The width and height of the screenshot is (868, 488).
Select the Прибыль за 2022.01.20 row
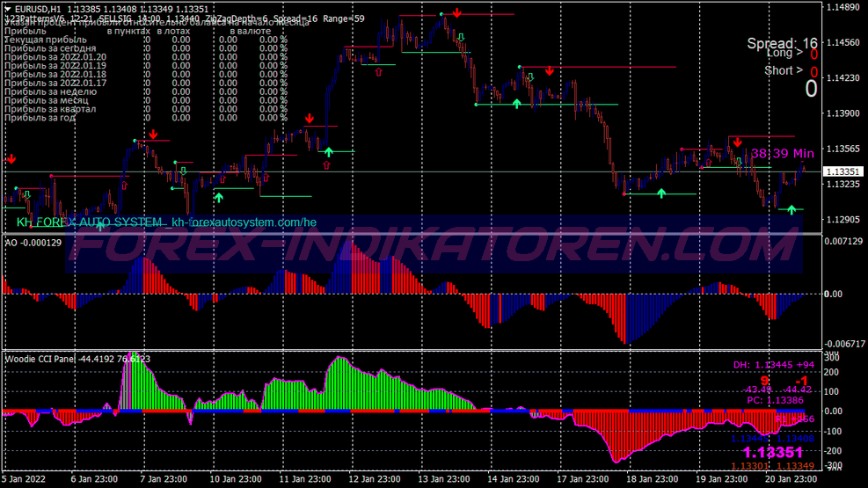[x=146, y=57]
